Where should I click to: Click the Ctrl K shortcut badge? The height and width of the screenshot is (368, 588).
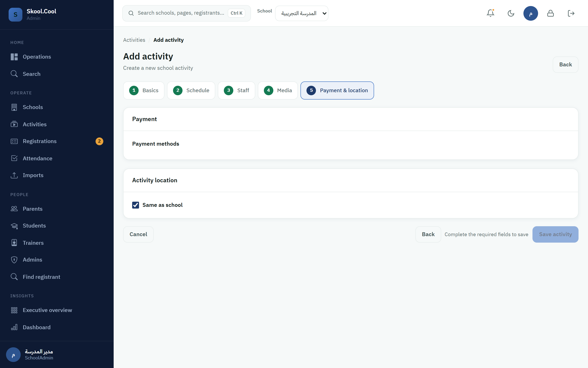(236, 13)
